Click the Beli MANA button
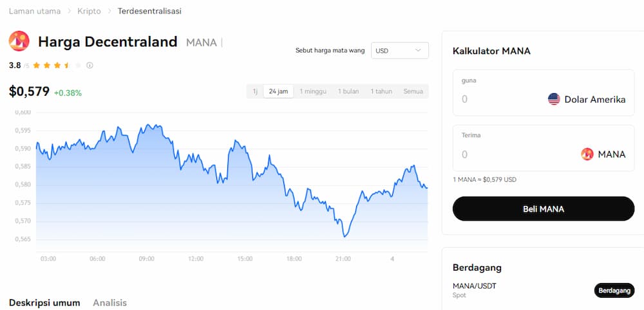 tap(544, 209)
